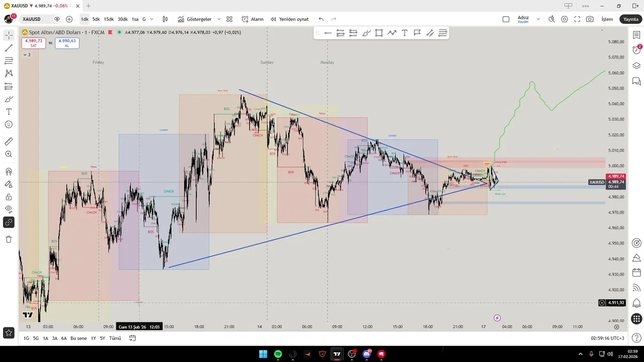Open the notifications bell in right sidebar
644x362 pixels.
[x=636, y=303]
